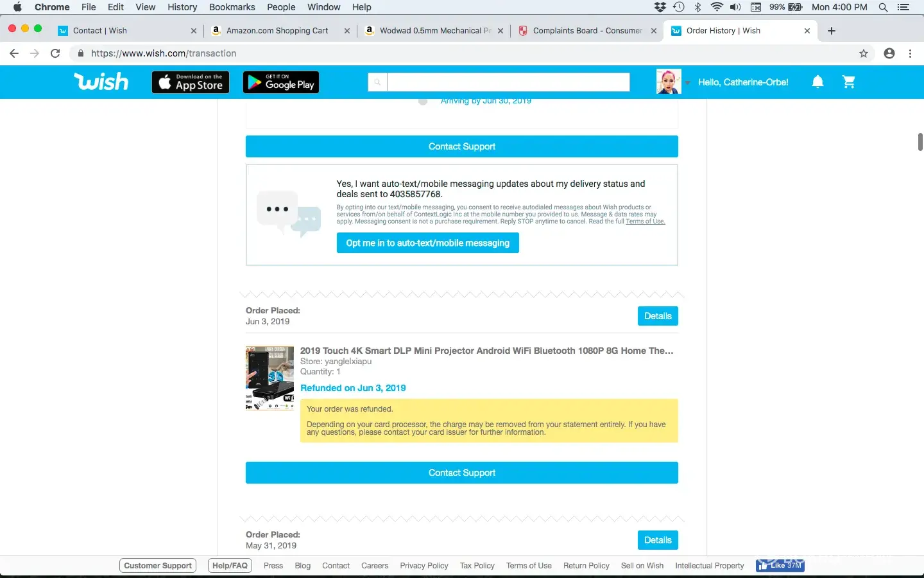Click the notifications bell icon
Image resolution: width=924 pixels, height=578 pixels.
[817, 82]
